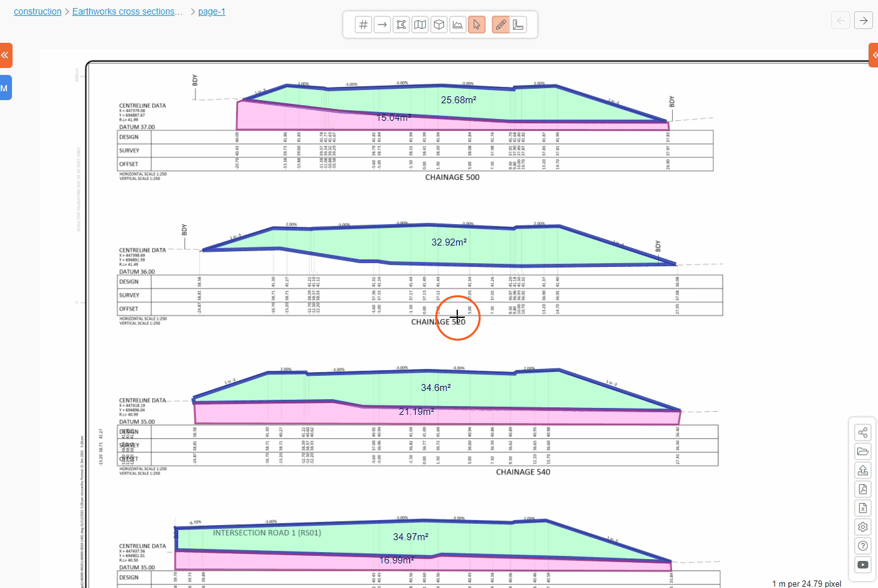Select the arrow line tool
The image size is (878, 588).
point(382,25)
